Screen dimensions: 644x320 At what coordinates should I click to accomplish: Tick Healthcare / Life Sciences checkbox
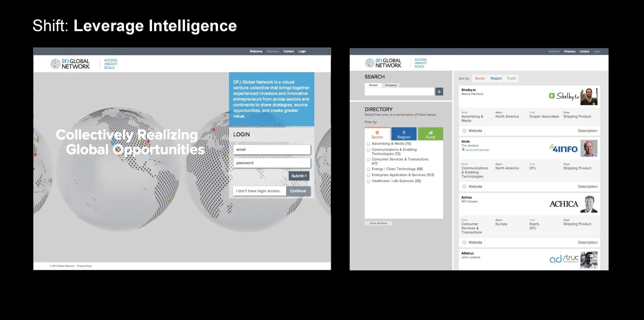pos(368,181)
